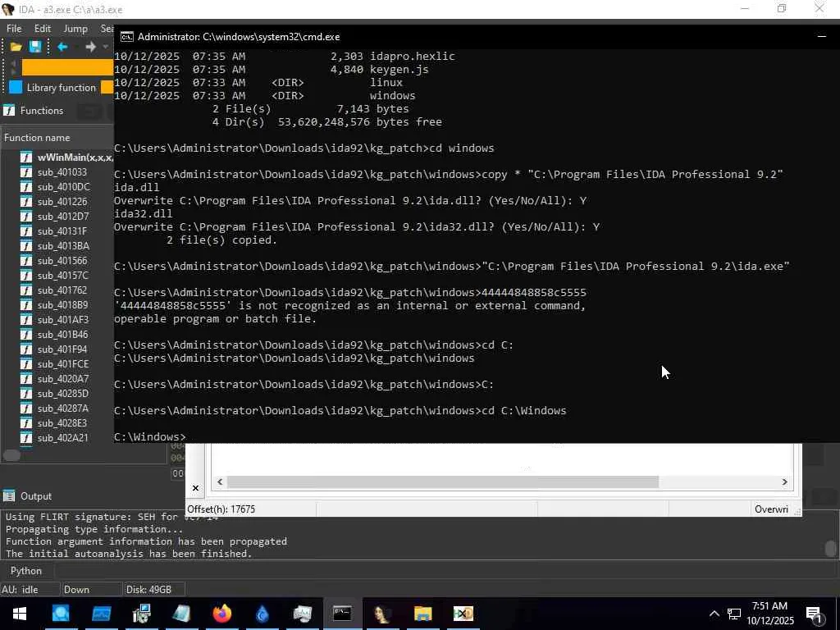The height and width of the screenshot is (630, 840).
Task: Click the Output panel icon
Action: (8, 496)
